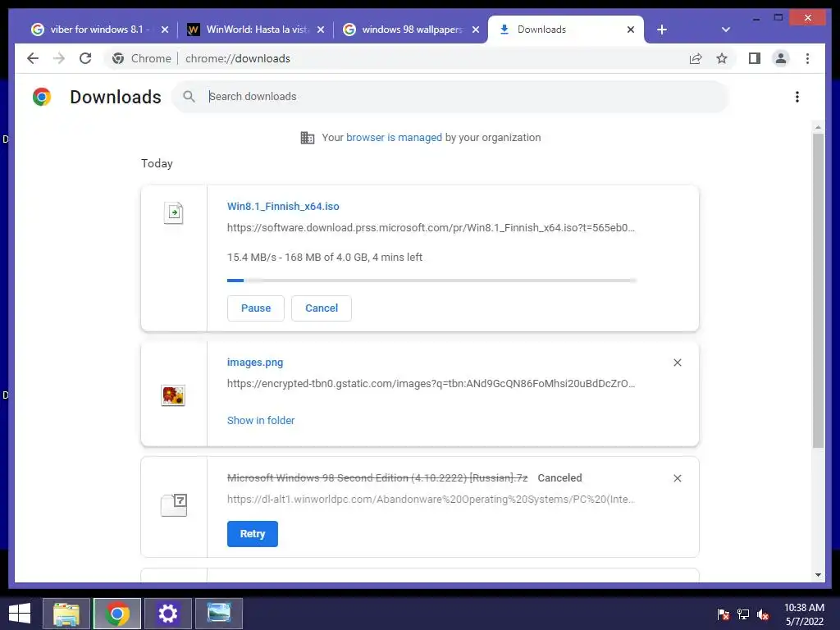Image resolution: width=840 pixels, height=630 pixels.
Task: Open the images.png file link
Action: click(255, 362)
